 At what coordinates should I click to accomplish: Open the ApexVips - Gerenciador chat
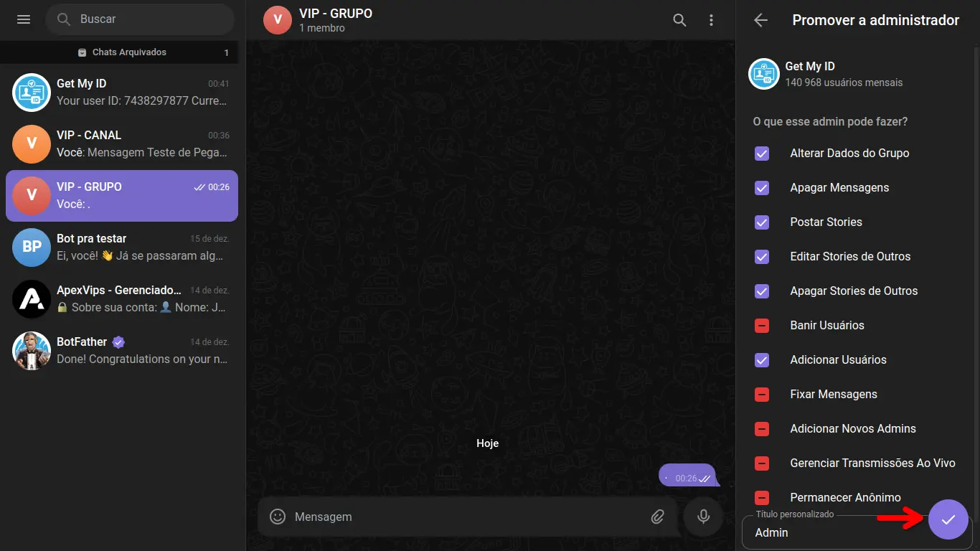pos(122,299)
